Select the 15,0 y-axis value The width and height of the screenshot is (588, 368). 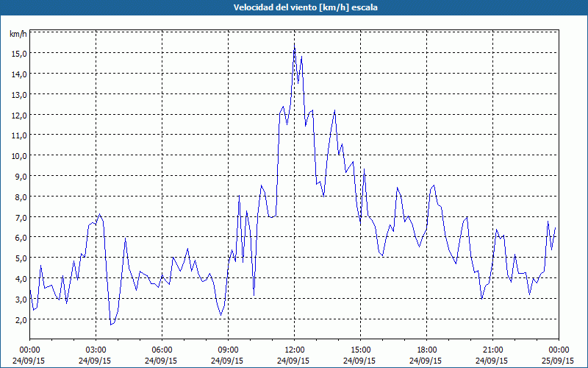19,54
